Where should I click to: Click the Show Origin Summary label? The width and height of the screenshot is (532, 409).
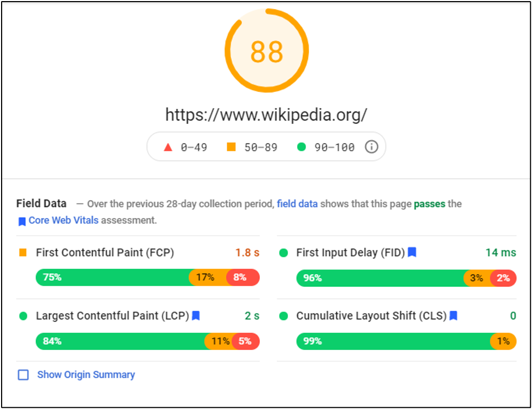click(x=86, y=374)
